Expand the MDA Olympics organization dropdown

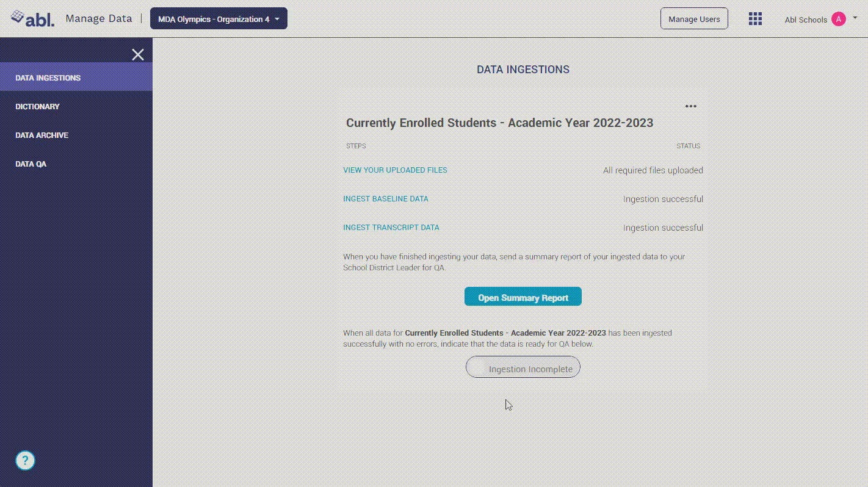[x=219, y=19]
